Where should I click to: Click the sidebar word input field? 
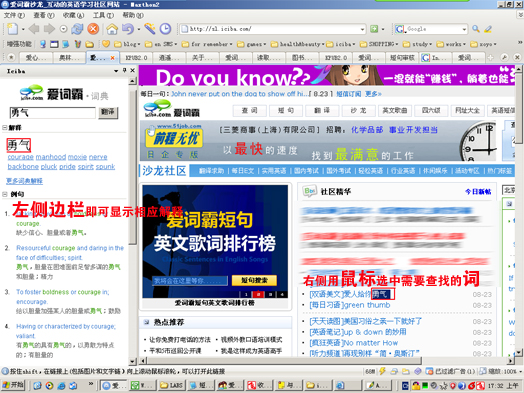[x=52, y=112]
